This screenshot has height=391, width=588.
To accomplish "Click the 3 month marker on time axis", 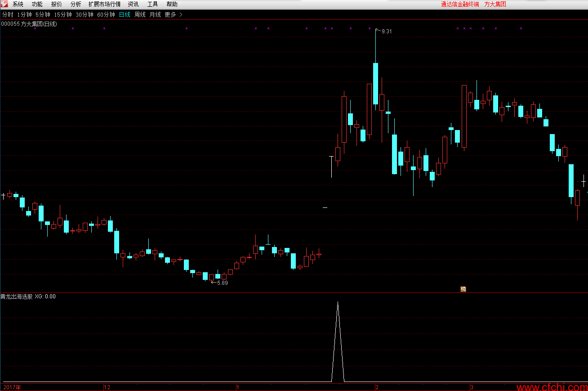I will 472,387.
